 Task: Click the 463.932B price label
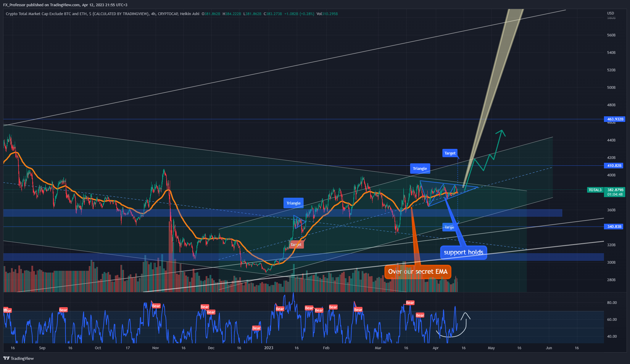coord(615,119)
